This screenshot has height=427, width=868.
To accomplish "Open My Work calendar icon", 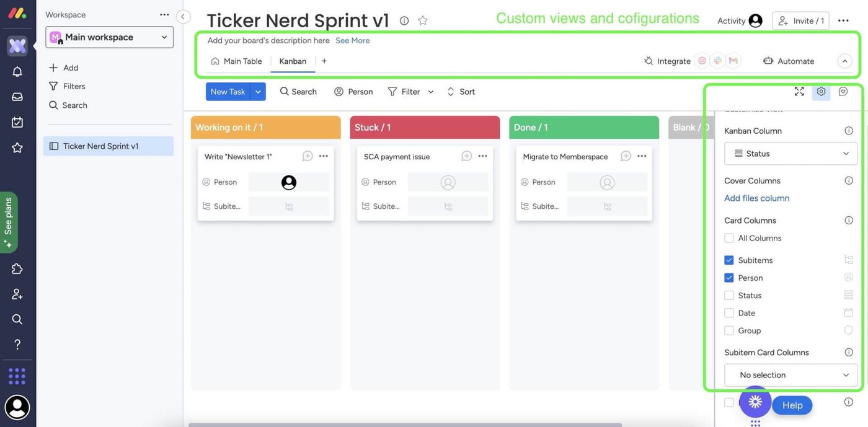I will point(17,122).
